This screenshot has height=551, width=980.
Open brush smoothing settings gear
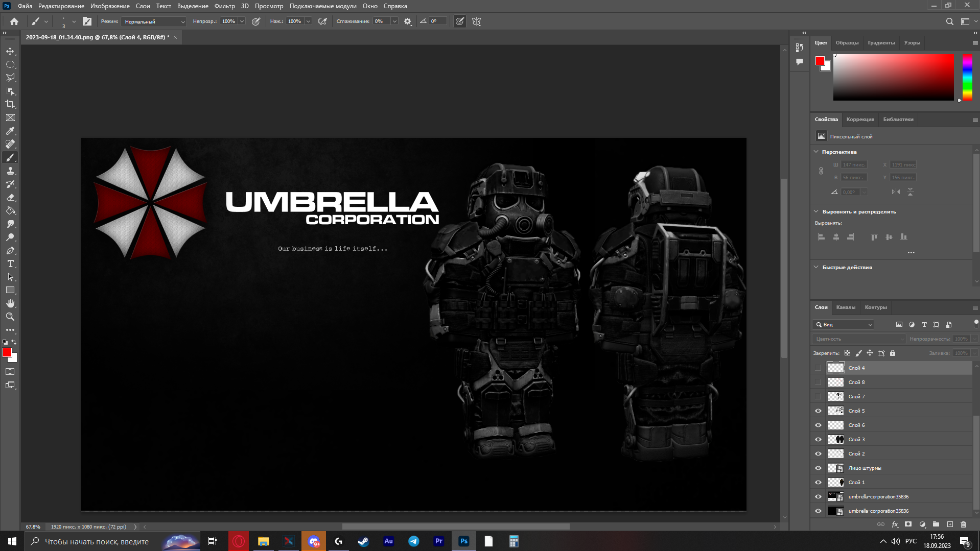408,21
